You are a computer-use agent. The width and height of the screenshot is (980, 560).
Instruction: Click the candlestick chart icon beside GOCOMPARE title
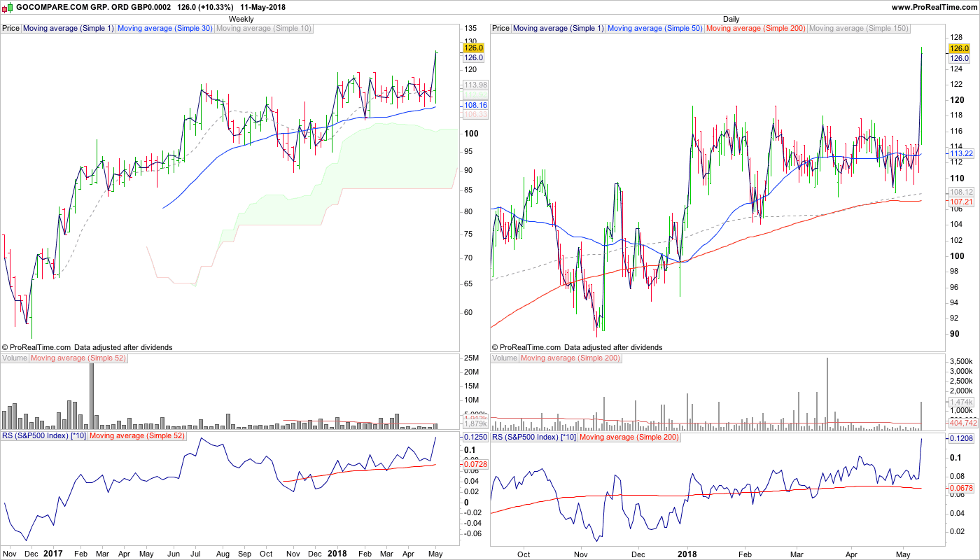(8, 7)
